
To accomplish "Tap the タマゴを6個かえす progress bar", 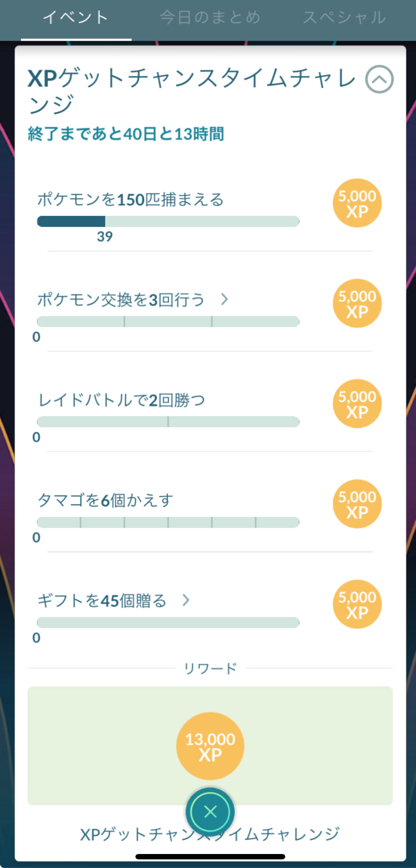I will pos(168,522).
